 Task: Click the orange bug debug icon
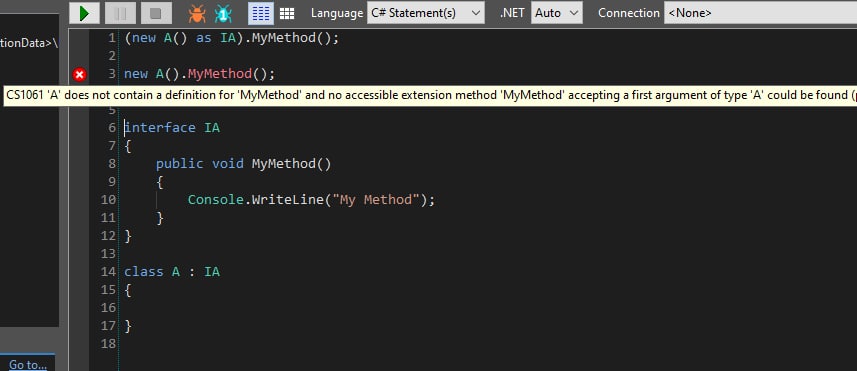click(x=197, y=14)
